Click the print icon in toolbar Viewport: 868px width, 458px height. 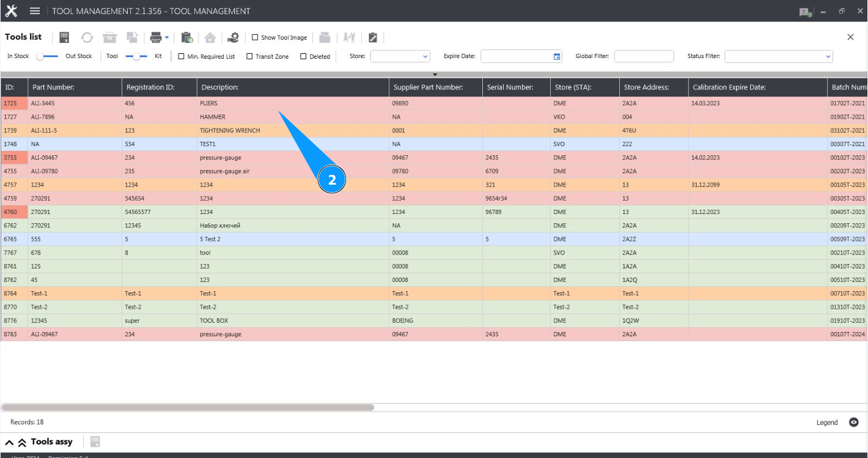(155, 38)
